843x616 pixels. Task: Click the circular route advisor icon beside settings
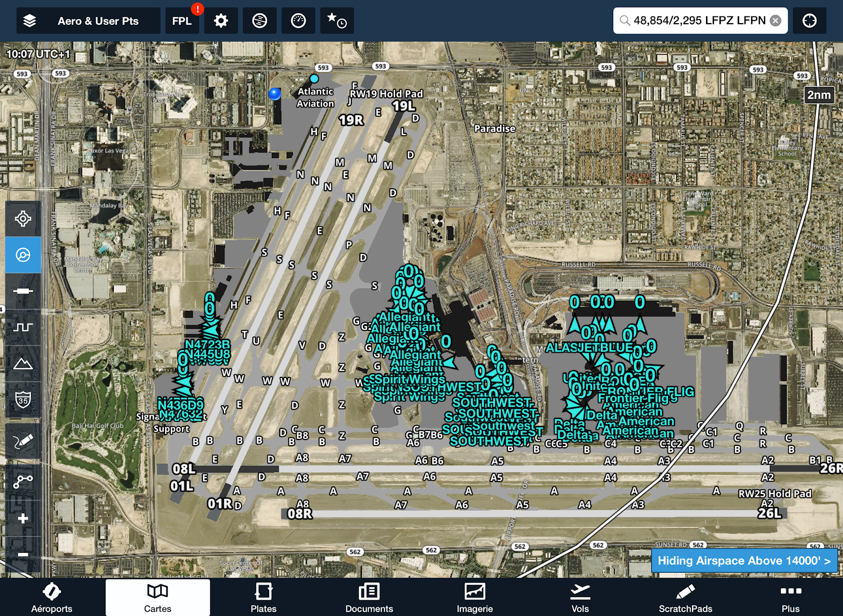point(260,21)
